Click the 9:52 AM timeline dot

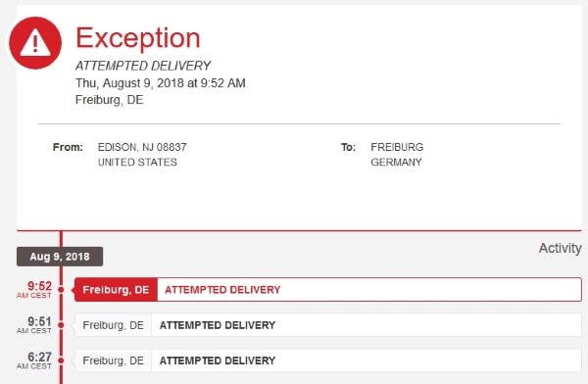61,290
